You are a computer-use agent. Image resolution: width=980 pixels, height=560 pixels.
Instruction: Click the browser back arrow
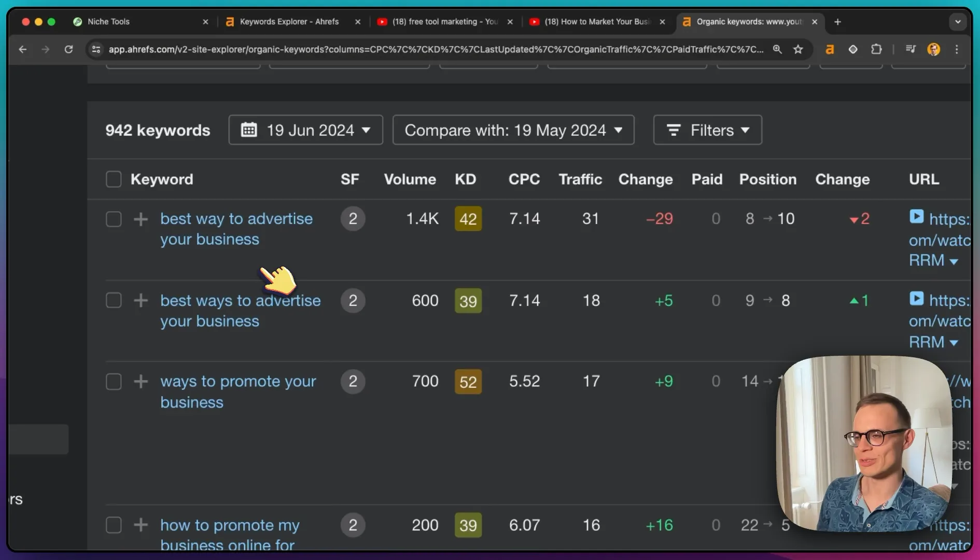[x=23, y=49]
